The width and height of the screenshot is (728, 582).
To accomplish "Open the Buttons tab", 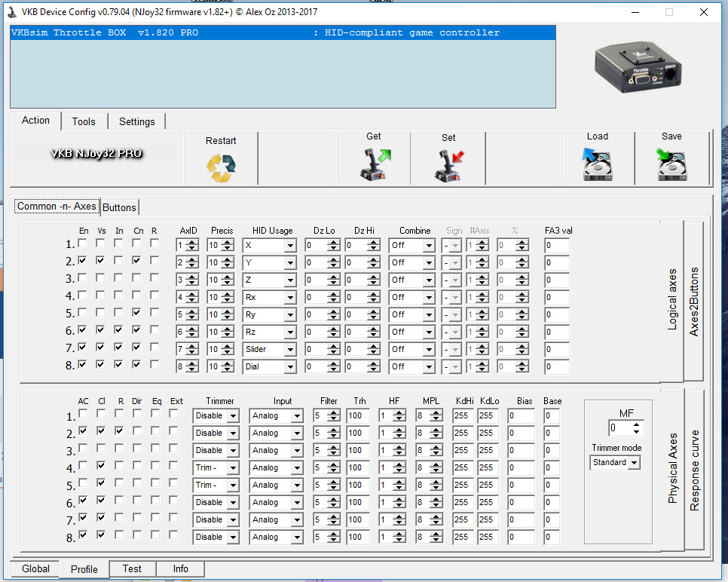I will point(119,207).
